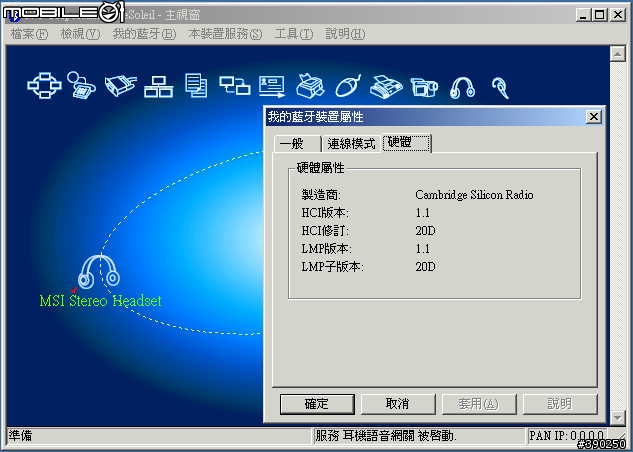Click the 說明 button in properties dialog

click(560, 404)
